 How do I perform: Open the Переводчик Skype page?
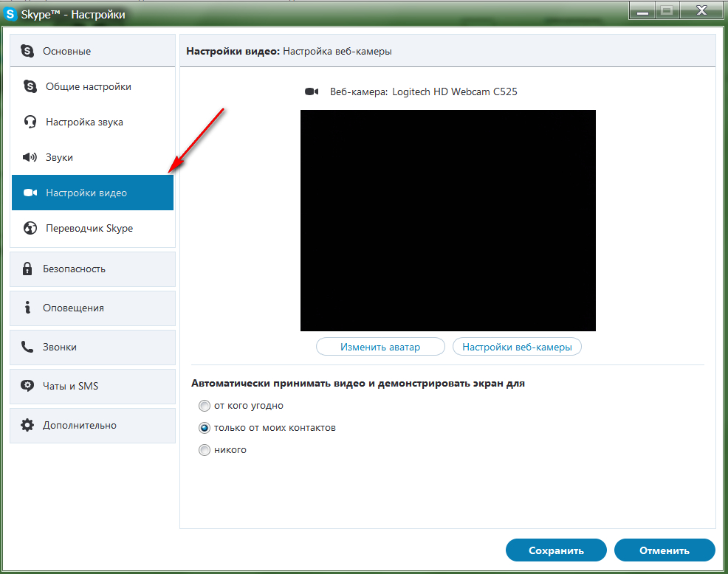pos(92,228)
